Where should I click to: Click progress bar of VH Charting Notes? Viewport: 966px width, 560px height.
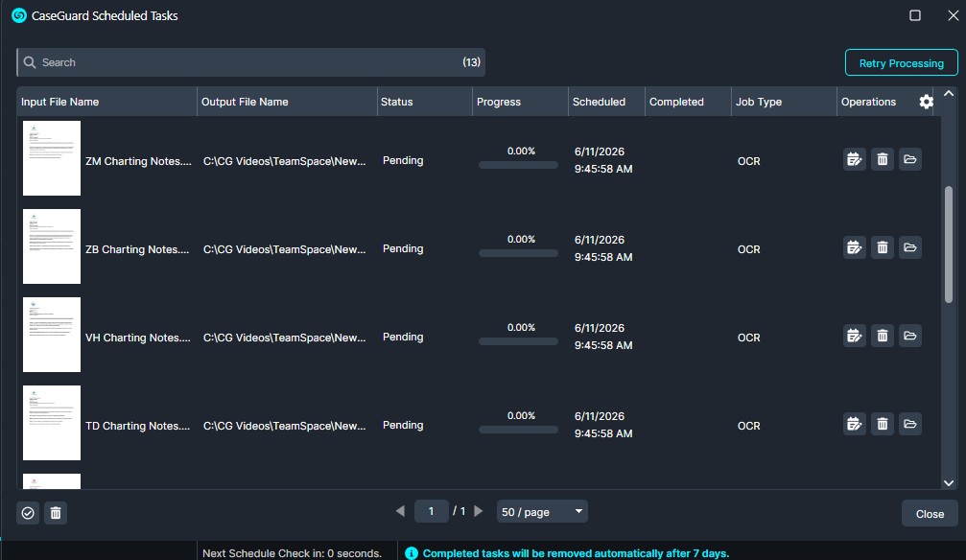click(x=518, y=341)
